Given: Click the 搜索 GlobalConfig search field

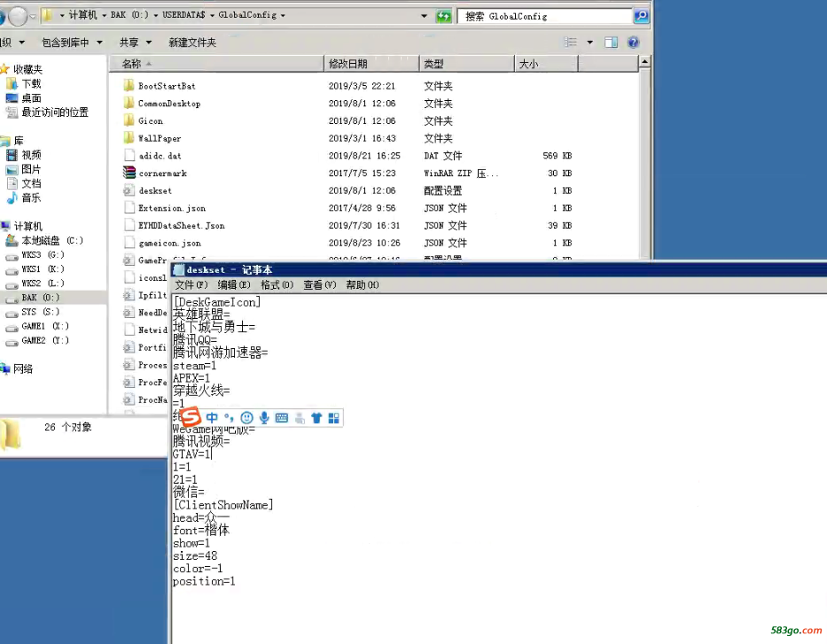Looking at the screenshot, I should (545, 16).
